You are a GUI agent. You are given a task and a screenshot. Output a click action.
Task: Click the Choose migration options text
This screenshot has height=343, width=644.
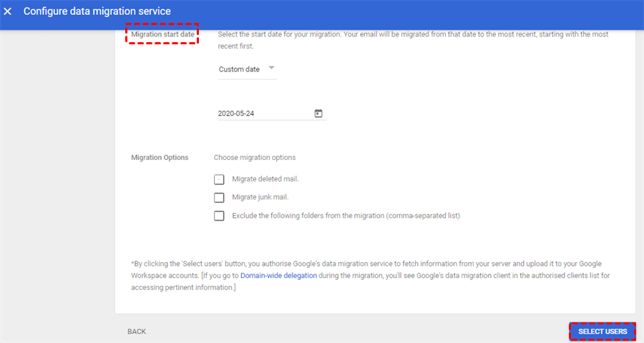tap(255, 157)
